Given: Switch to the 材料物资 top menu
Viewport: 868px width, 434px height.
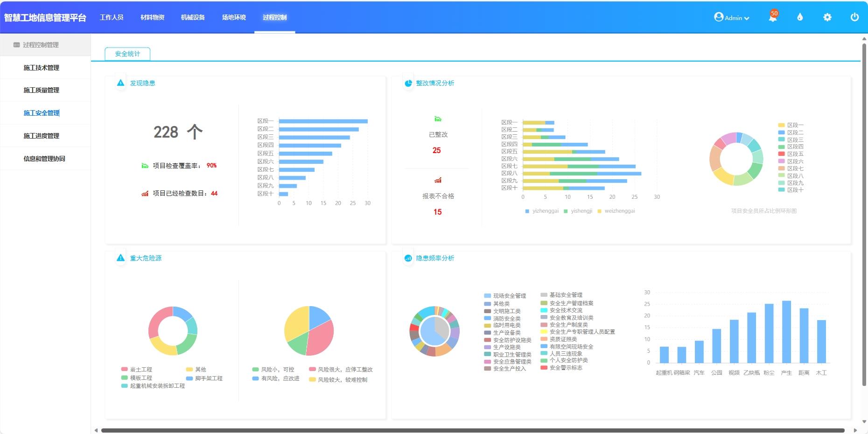Looking at the screenshot, I should coord(152,17).
